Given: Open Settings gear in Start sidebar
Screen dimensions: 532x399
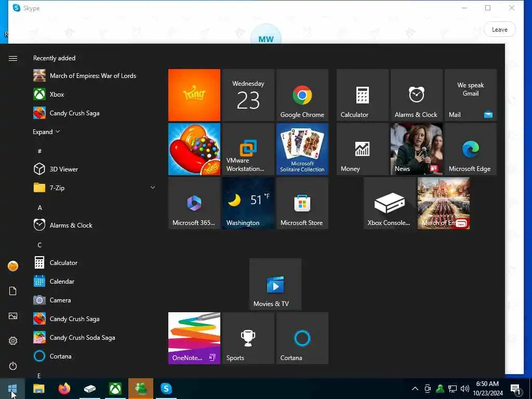Looking at the screenshot, I should coord(13,341).
